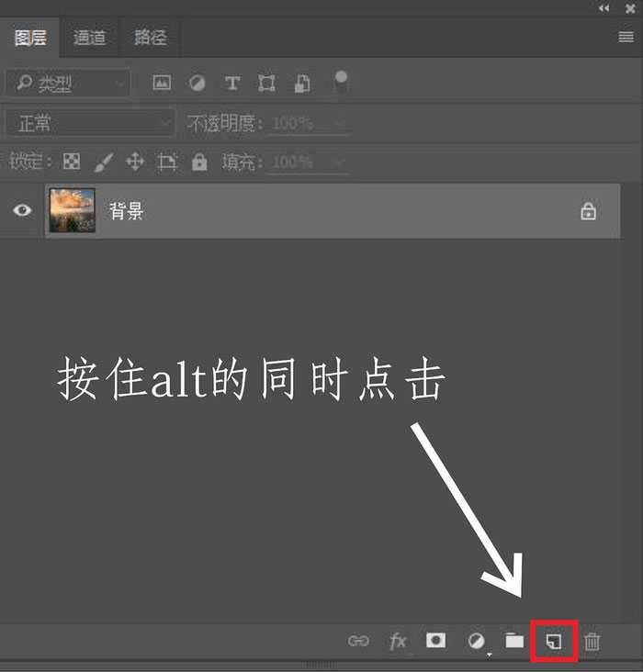643x672 pixels.
Task: Lock position move icon
Action: point(135,162)
